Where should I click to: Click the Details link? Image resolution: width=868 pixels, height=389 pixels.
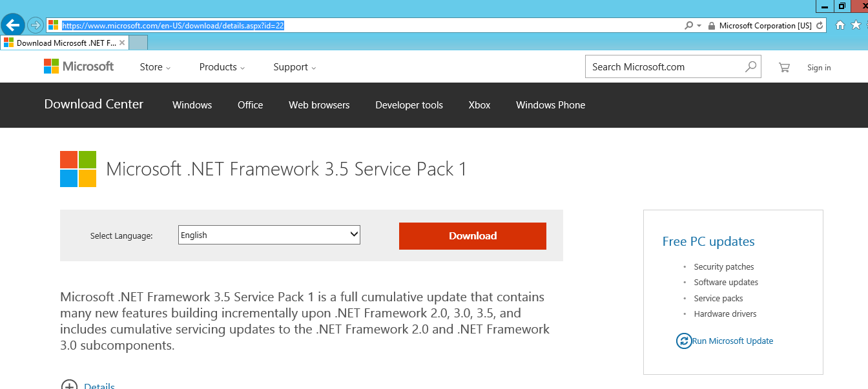[x=99, y=386]
